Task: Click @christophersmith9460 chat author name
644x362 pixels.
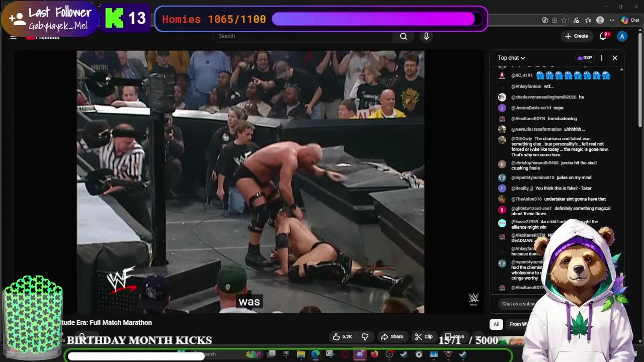Action: click(x=535, y=163)
